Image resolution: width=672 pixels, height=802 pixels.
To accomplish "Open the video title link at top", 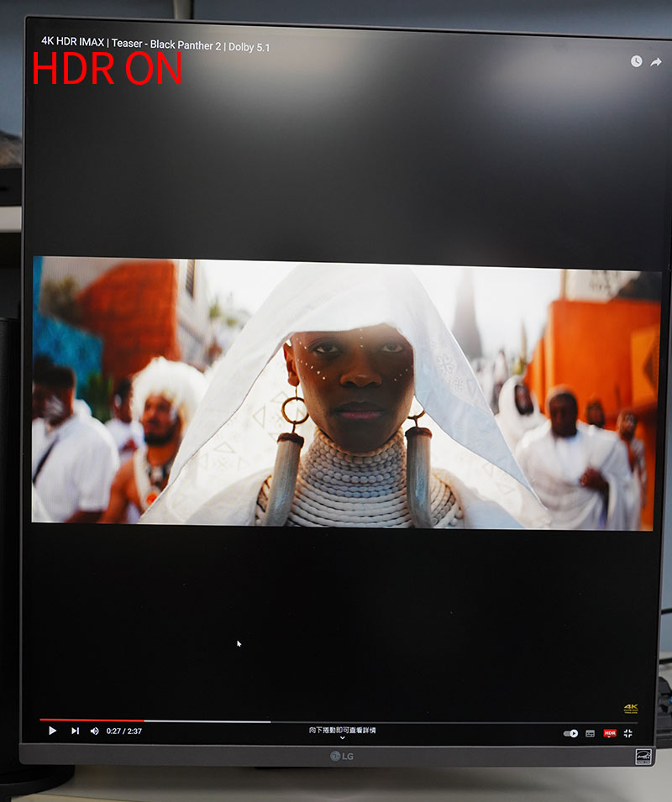I will [155, 44].
